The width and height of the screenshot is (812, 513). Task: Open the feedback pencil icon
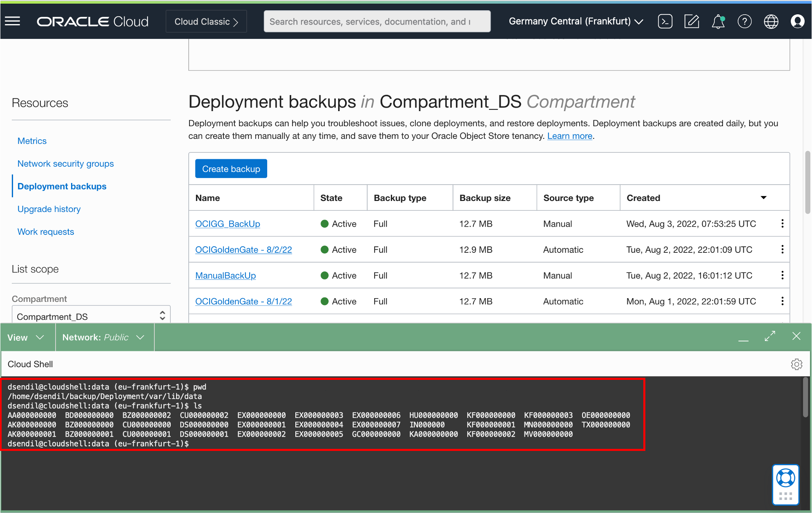point(692,21)
